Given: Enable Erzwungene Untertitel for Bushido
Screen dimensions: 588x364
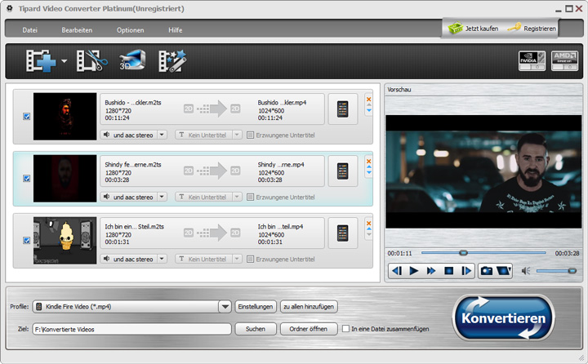Looking at the screenshot, I should (250, 135).
